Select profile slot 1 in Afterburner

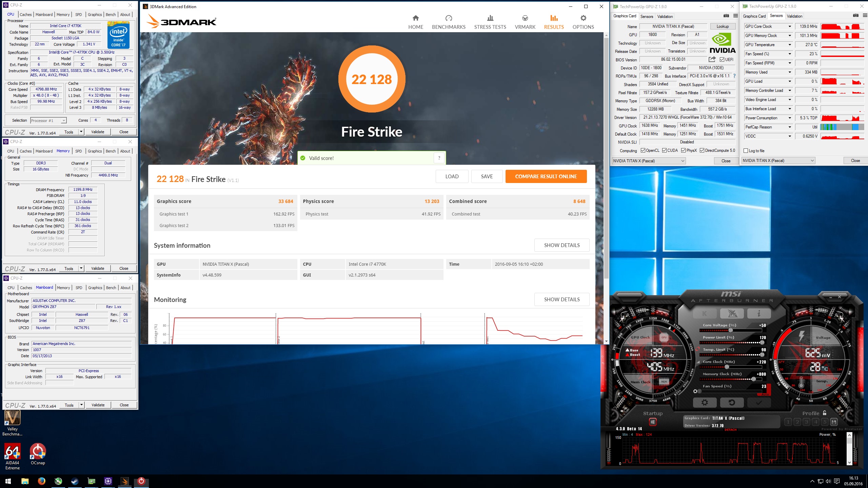(x=788, y=422)
